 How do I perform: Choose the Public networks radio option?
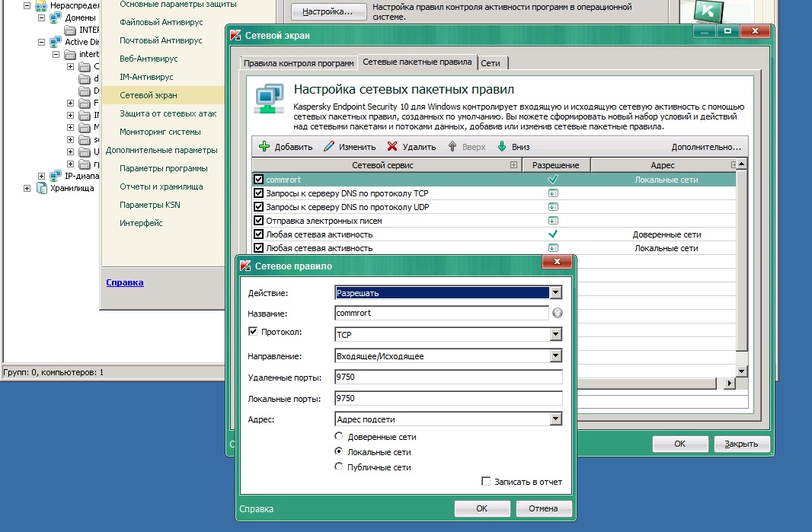pos(339,467)
